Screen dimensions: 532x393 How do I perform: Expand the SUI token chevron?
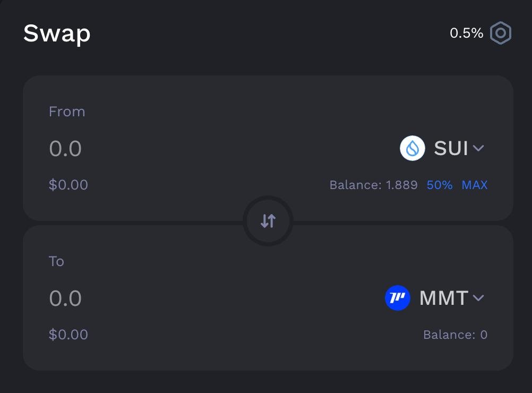[478, 148]
